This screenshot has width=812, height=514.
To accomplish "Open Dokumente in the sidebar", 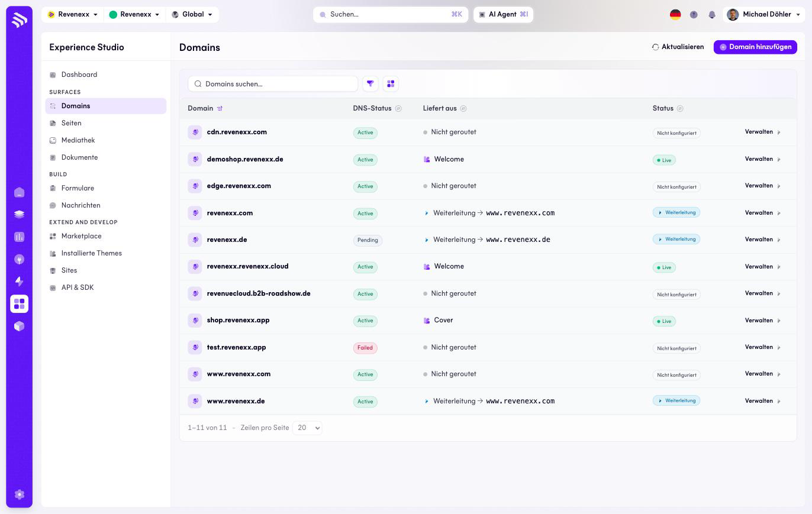I will click(x=106, y=158).
